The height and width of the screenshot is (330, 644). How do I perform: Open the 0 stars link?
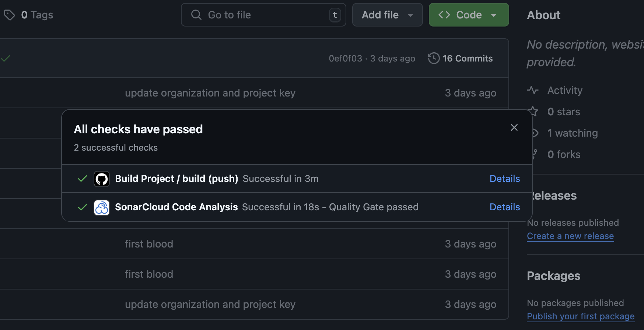pyautogui.click(x=564, y=112)
